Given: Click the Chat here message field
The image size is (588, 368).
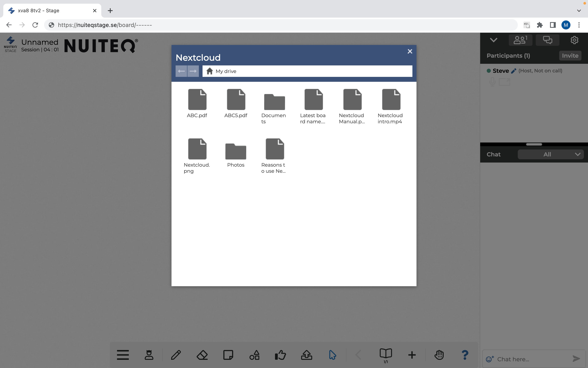Looking at the screenshot, I should pos(532,359).
